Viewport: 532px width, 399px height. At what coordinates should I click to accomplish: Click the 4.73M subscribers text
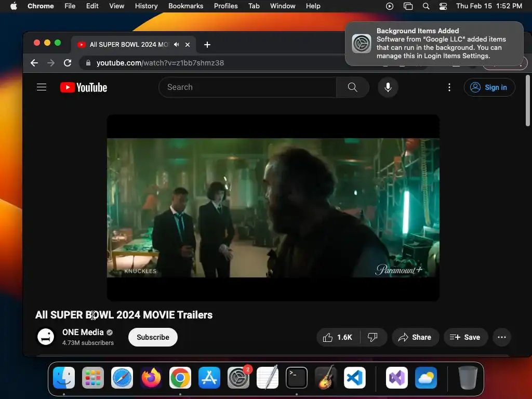(x=88, y=343)
